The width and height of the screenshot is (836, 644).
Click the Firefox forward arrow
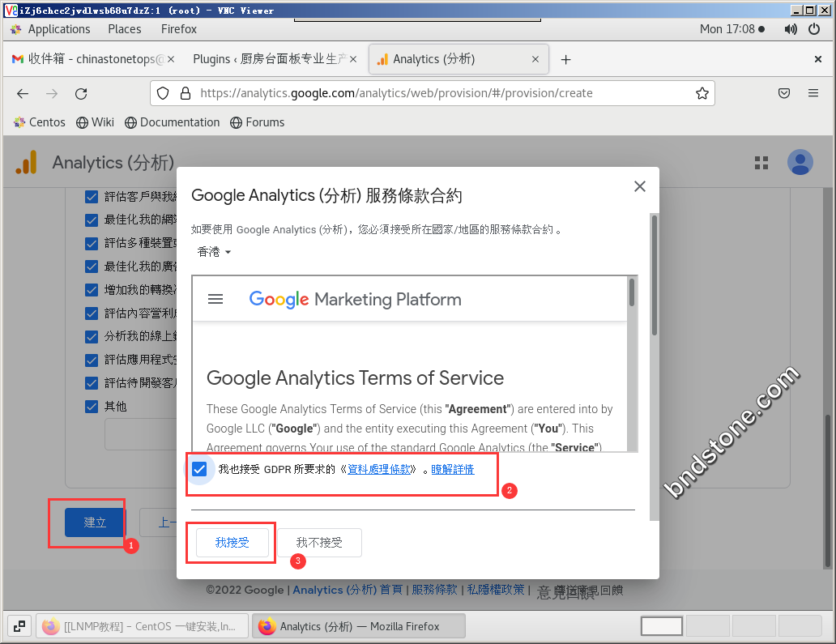52,94
